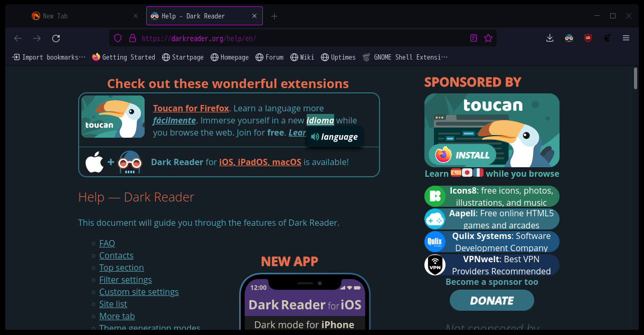This screenshot has width=644, height=335.
Task: Close the Help – Dark Reader tab
Action: click(x=254, y=16)
